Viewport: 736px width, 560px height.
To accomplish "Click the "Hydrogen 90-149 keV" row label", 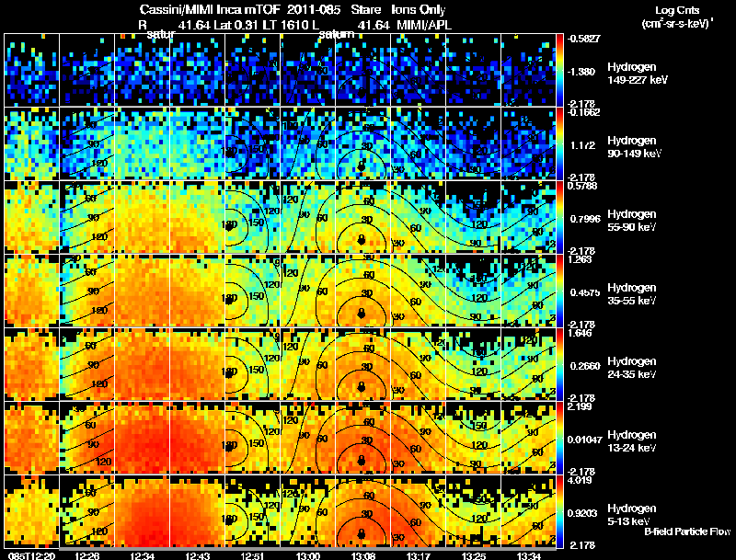I will 635,147.
